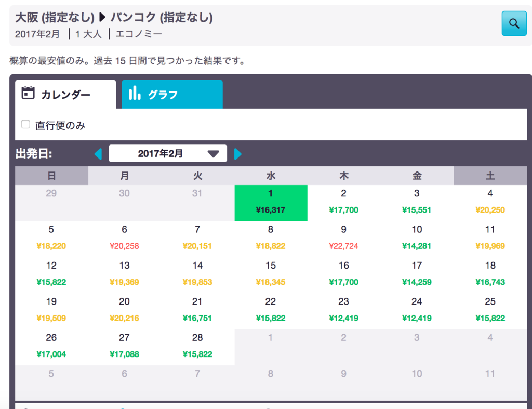Switch to the グラフ tab
532x409 pixels.
pyautogui.click(x=172, y=94)
